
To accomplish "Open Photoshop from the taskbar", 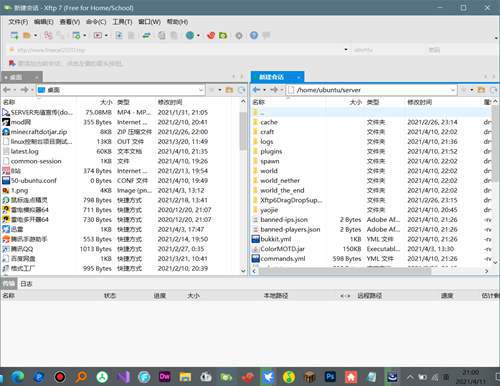I will [330, 377].
